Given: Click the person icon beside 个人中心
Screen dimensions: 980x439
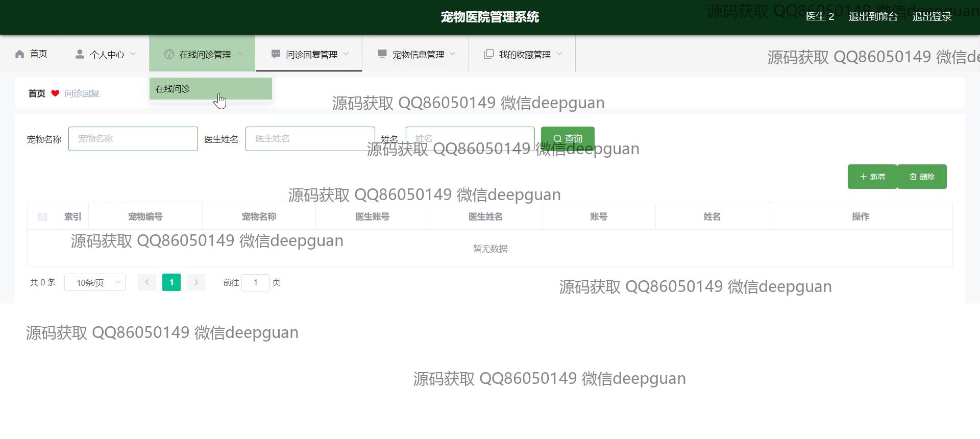Looking at the screenshot, I should (80, 54).
